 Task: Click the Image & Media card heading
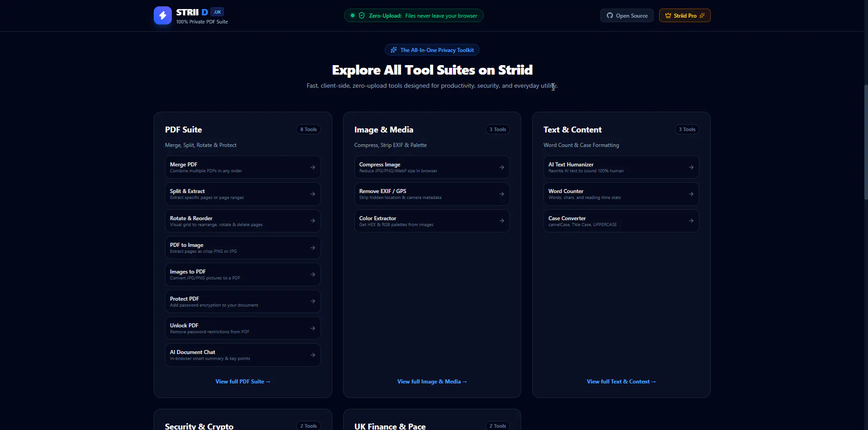click(384, 130)
